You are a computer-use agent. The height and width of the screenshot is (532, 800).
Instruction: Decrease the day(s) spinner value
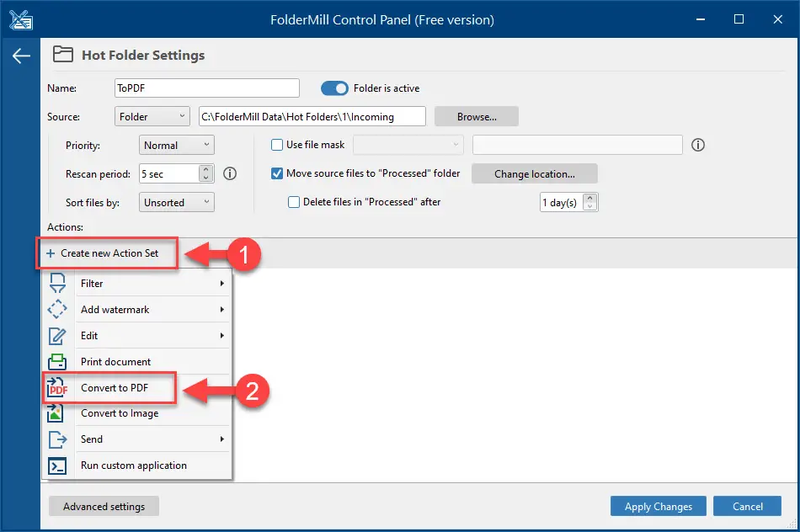click(x=589, y=206)
